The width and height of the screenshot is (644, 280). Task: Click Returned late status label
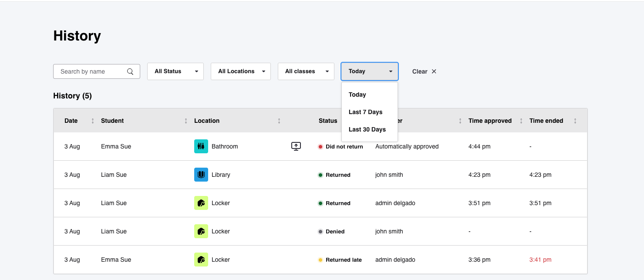344,260
